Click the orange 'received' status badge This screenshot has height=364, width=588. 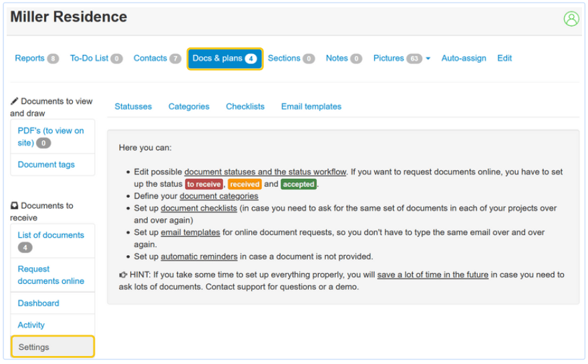click(245, 184)
